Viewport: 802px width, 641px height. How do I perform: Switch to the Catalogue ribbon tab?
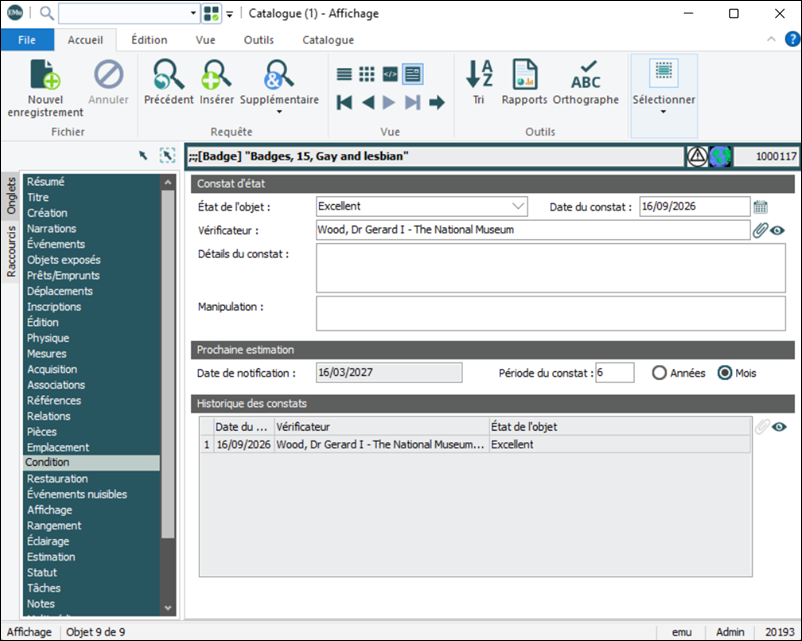click(328, 40)
